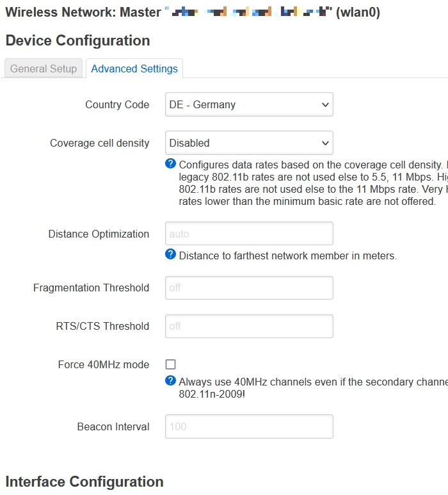Screen dimensions: 448x495
Task: Focus the Beacon Interval input field
Action: click(249, 426)
